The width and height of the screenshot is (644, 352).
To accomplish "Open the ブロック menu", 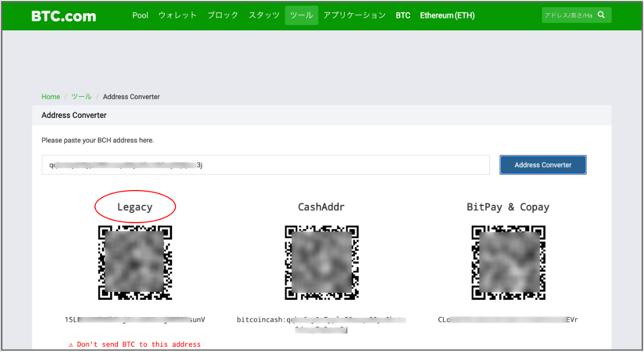I will tap(222, 15).
